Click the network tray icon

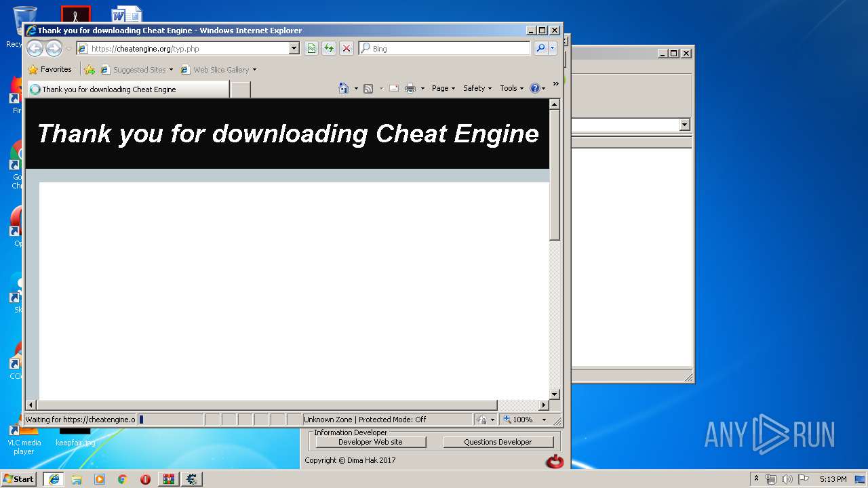[771, 479]
